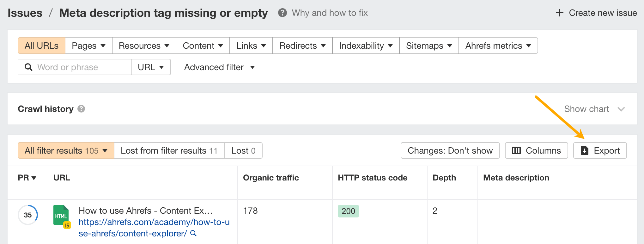This screenshot has height=244, width=644.
Task: Open the Sitemaps filter dropdown
Action: 429,46
